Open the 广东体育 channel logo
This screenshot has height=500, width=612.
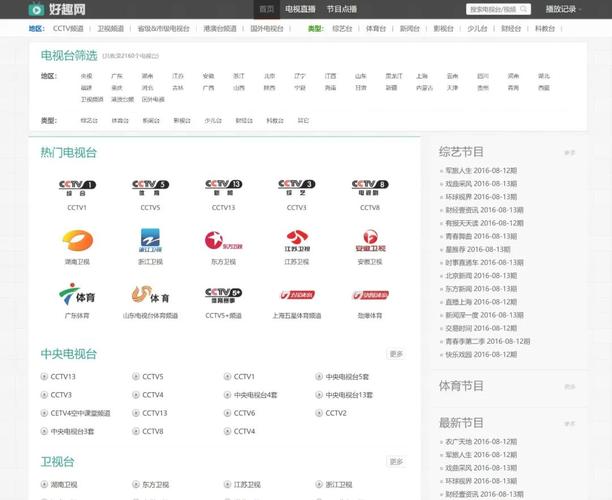(77, 295)
